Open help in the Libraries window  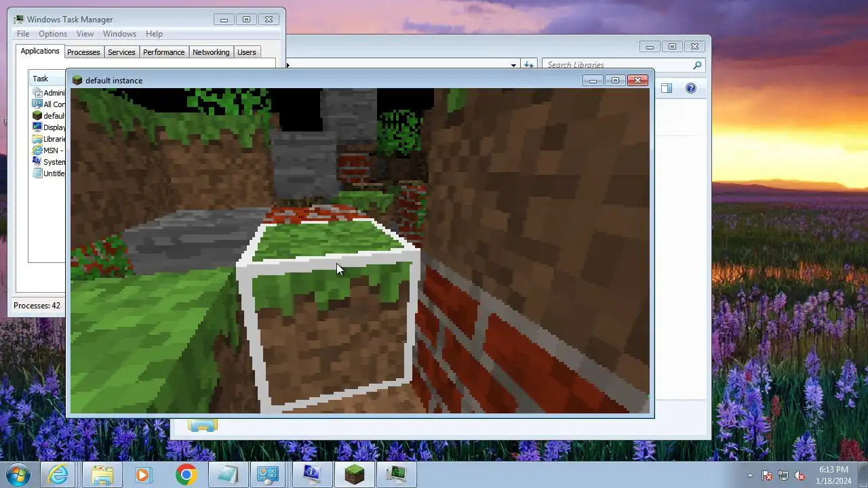tap(690, 88)
